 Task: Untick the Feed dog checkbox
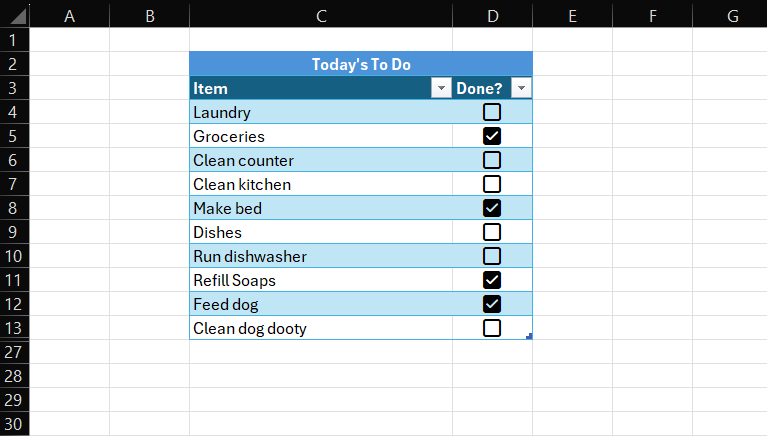[492, 304]
